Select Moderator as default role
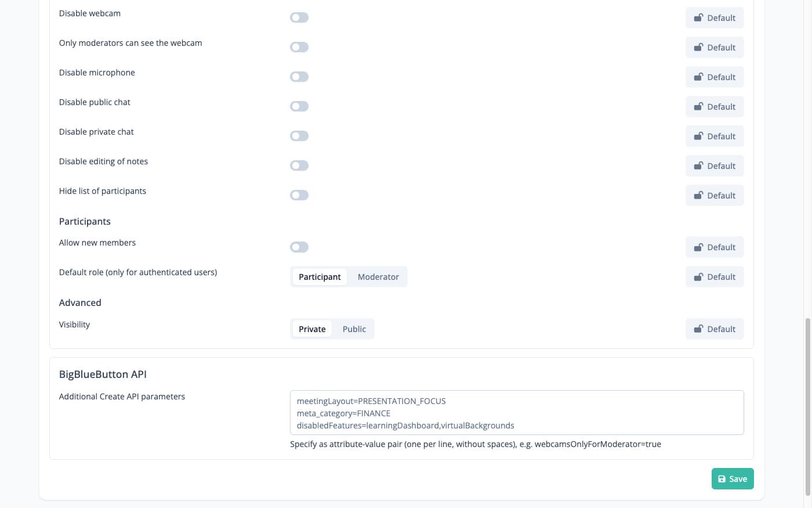This screenshot has width=812, height=508. click(378, 277)
